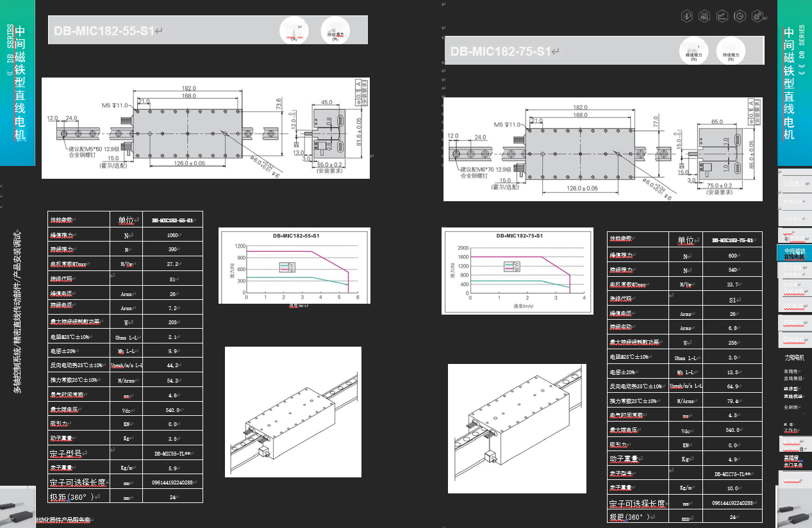The image size is (812, 528).
Task: Click the value 27.2 in the left table
Action: (x=172, y=264)
